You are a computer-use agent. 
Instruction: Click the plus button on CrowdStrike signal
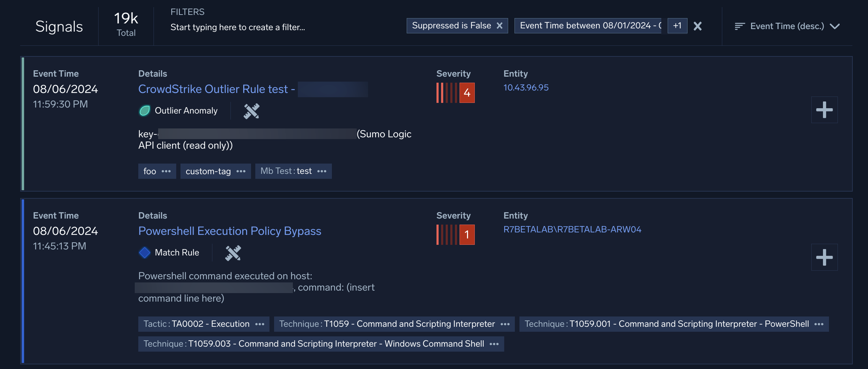pos(824,110)
